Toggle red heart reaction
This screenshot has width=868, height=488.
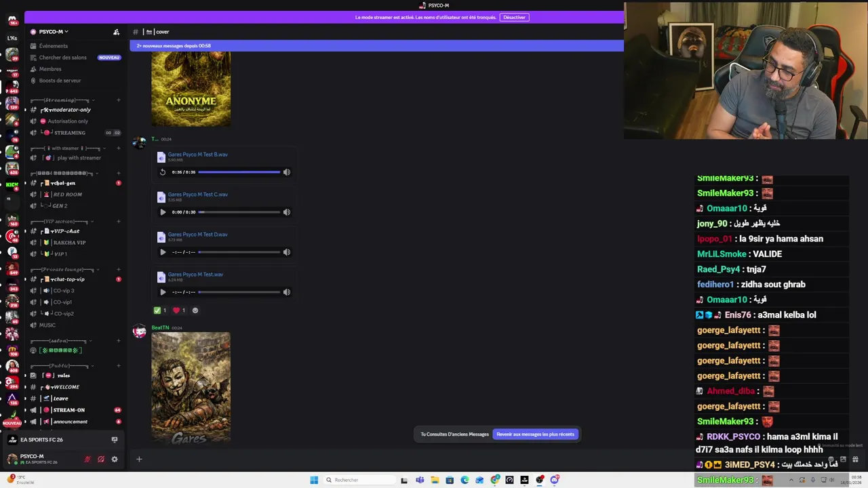pyautogui.click(x=179, y=310)
